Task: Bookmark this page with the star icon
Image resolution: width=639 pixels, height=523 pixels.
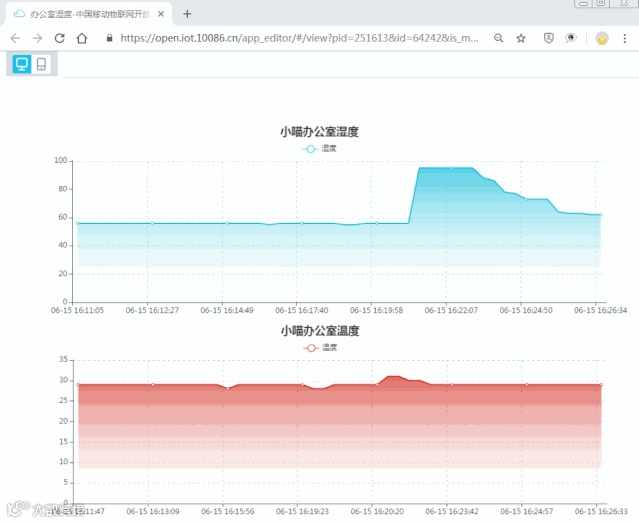Action: pos(521,38)
